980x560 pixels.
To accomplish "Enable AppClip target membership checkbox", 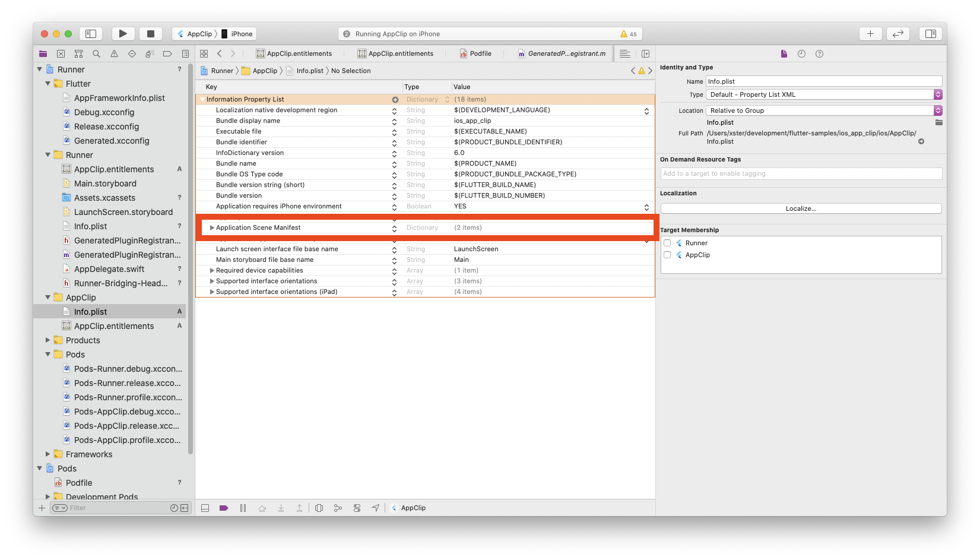I will [x=667, y=255].
